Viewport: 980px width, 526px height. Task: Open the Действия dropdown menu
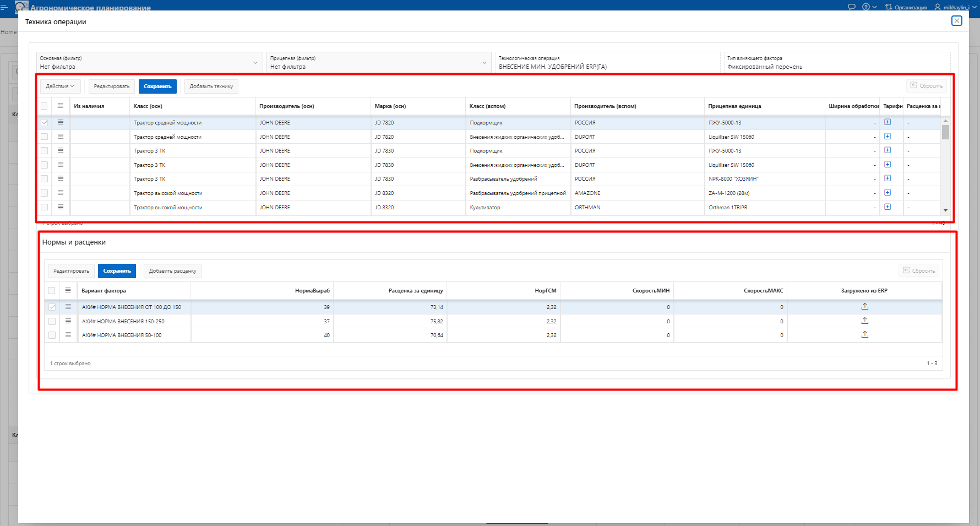(60, 86)
